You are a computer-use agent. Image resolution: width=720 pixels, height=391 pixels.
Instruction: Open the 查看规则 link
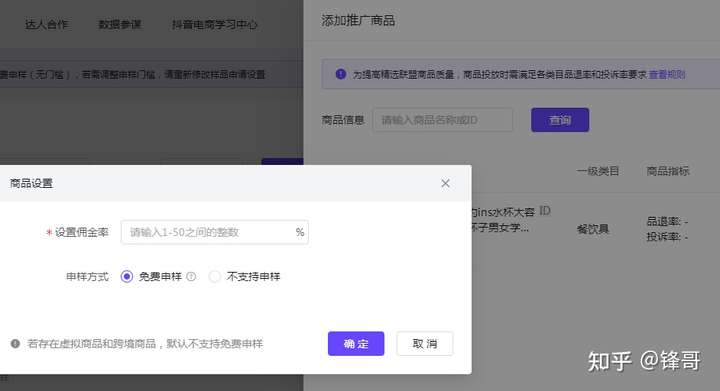(x=667, y=74)
